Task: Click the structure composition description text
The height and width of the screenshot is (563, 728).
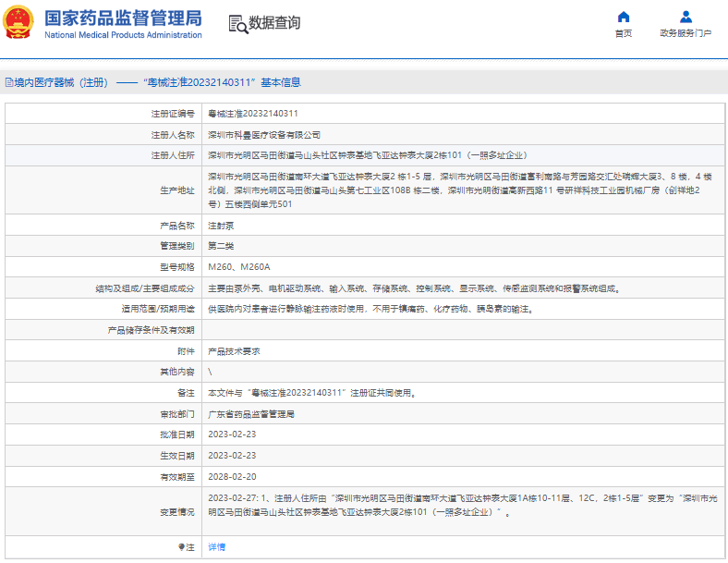Action: click(x=415, y=289)
